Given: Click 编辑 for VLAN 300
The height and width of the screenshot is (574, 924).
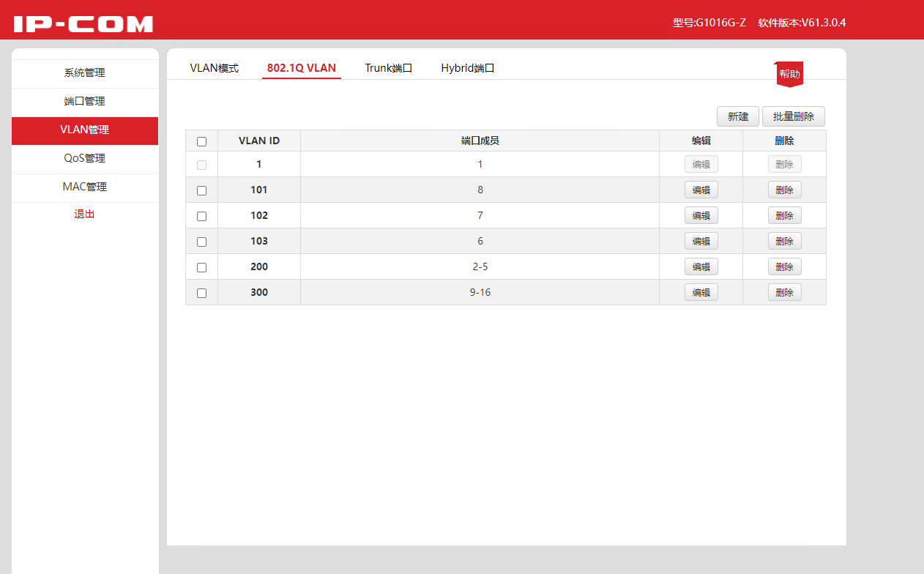Looking at the screenshot, I should tap(701, 292).
